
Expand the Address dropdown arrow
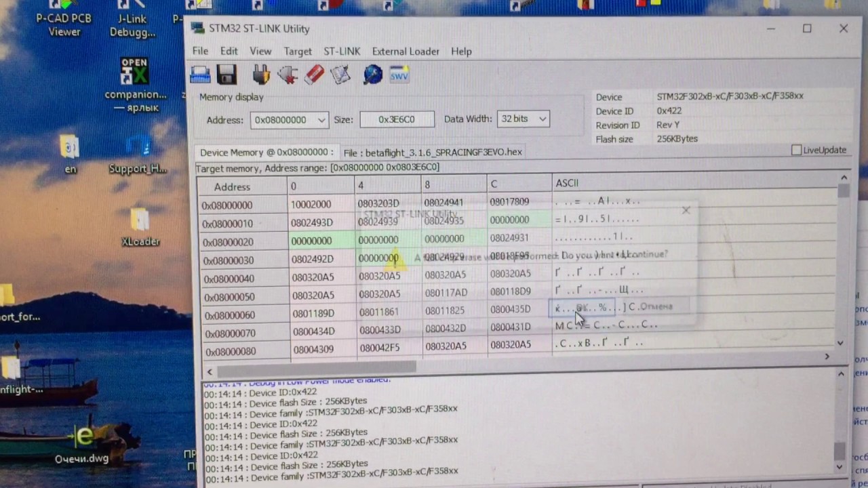(x=321, y=120)
